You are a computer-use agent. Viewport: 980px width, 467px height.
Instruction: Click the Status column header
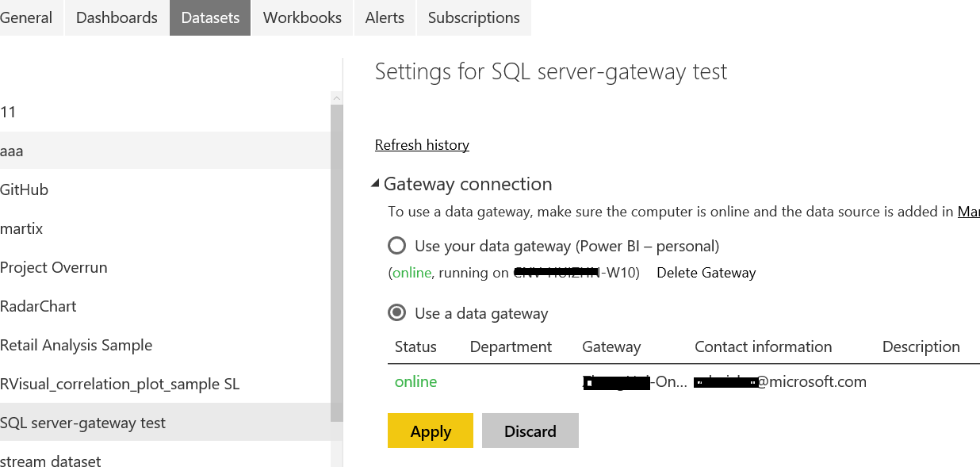(x=415, y=346)
